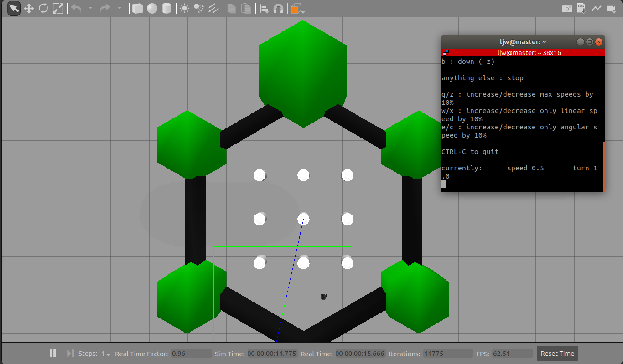Click the Iterations value field
The image size is (623, 364).
click(448, 354)
